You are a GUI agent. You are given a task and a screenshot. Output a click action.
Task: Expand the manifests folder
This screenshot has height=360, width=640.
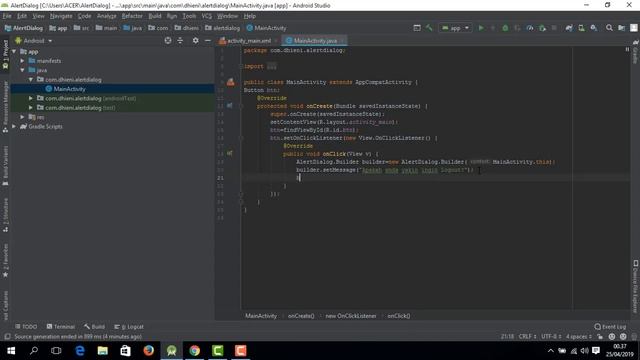pyautogui.click(x=22, y=61)
